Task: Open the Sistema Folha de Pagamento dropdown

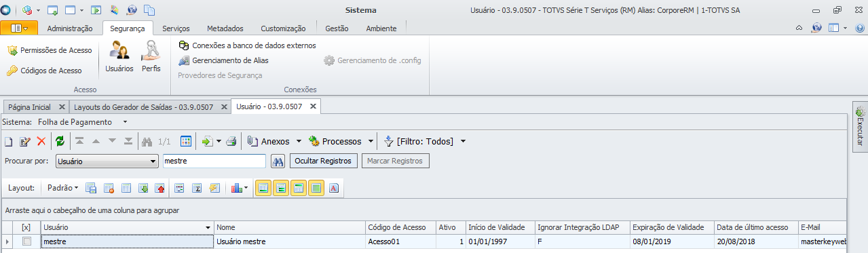Action: pyautogui.click(x=126, y=122)
